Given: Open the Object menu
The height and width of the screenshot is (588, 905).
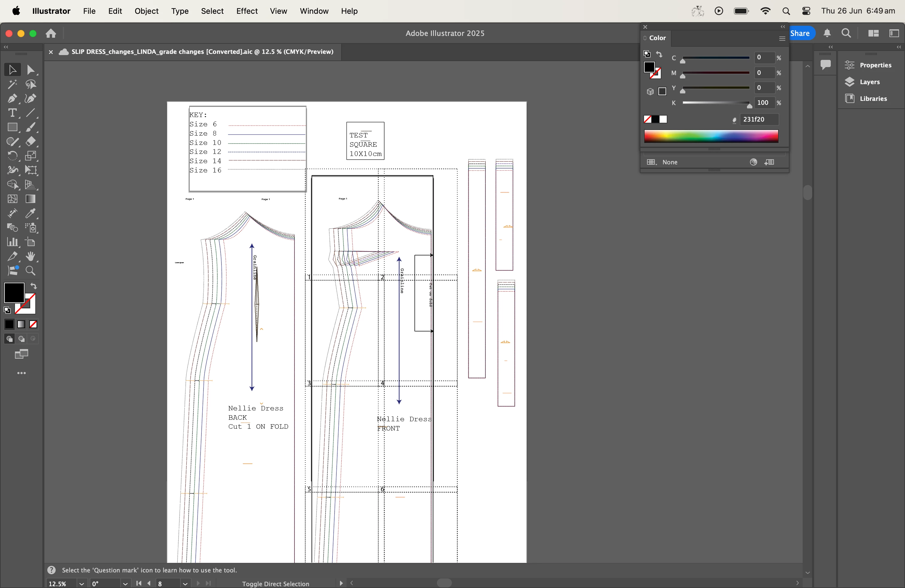Looking at the screenshot, I should point(146,11).
